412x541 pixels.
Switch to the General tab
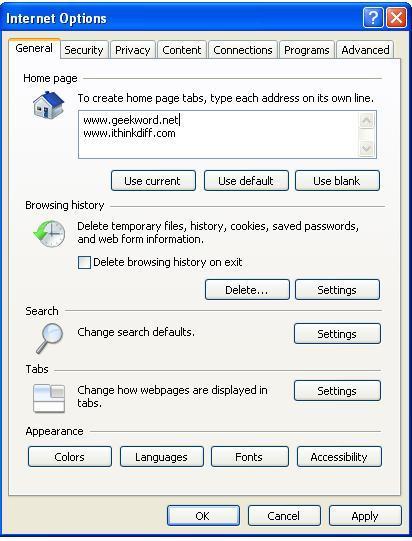tap(34, 48)
